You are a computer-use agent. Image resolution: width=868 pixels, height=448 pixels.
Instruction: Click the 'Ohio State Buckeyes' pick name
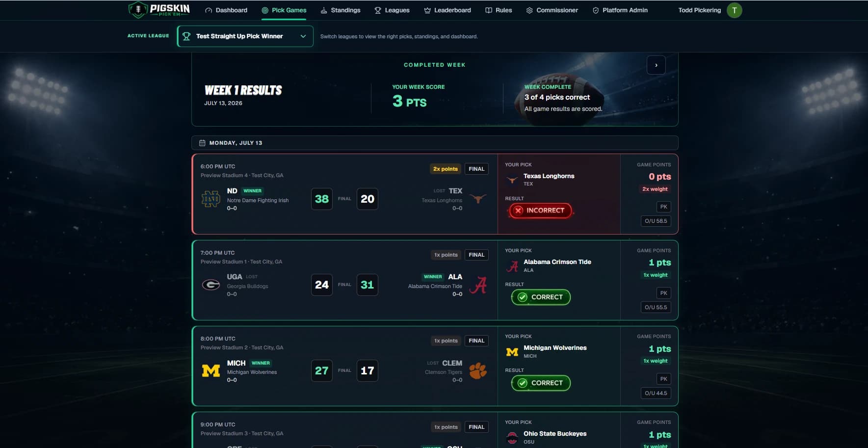(555, 434)
